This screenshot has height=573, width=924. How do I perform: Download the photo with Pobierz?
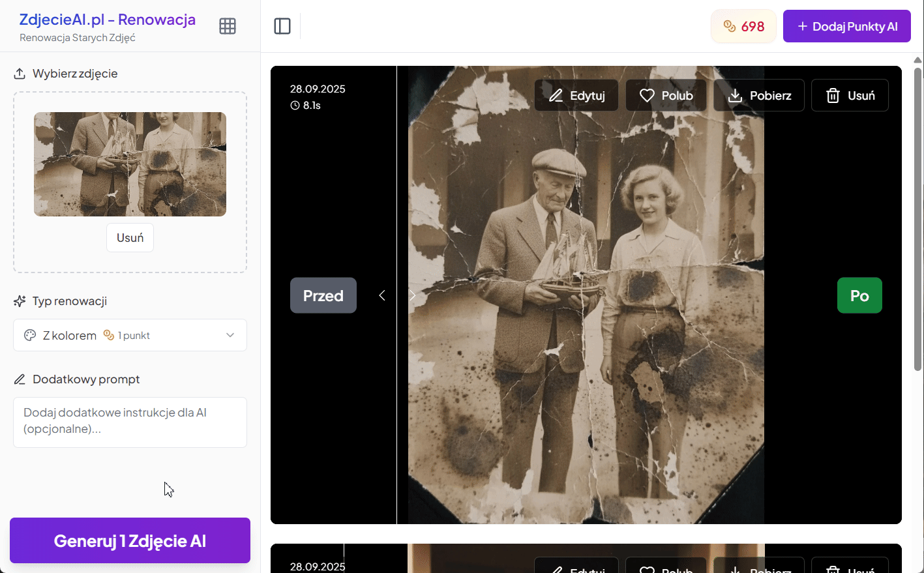coord(759,96)
